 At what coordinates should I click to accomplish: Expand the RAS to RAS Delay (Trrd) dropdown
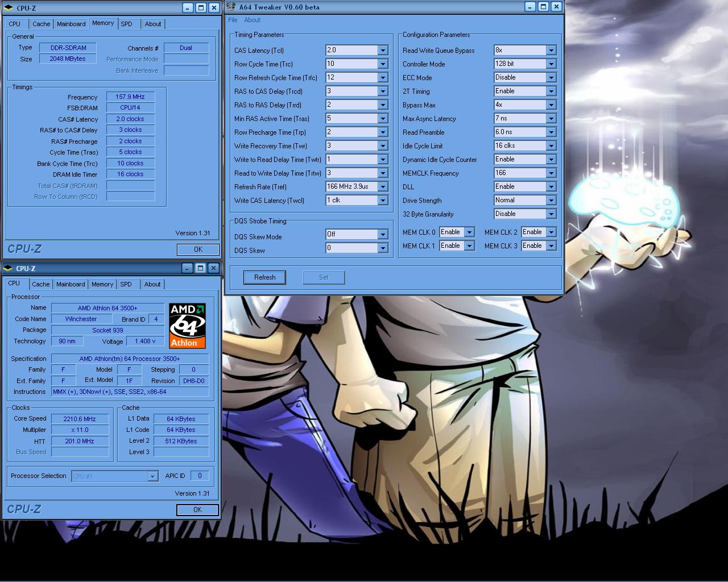pyautogui.click(x=383, y=105)
